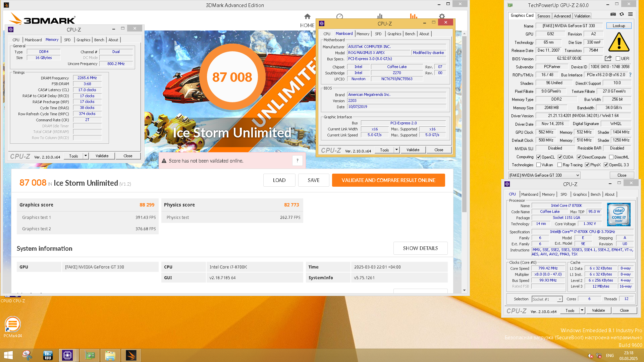644x362 pixels.
Task: Switch to CPU-Z taskbar icon
Action: click(x=67, y=355)
